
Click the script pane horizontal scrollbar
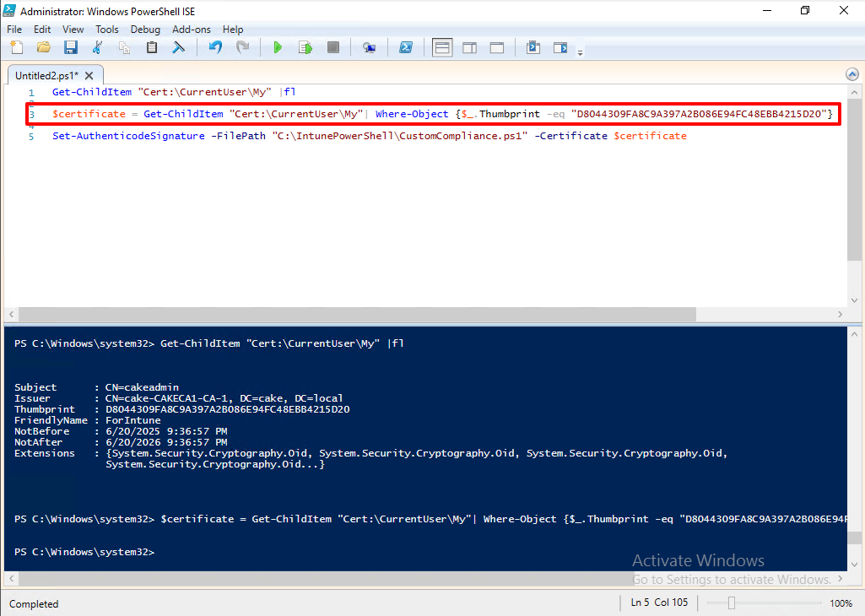(357, 315)
